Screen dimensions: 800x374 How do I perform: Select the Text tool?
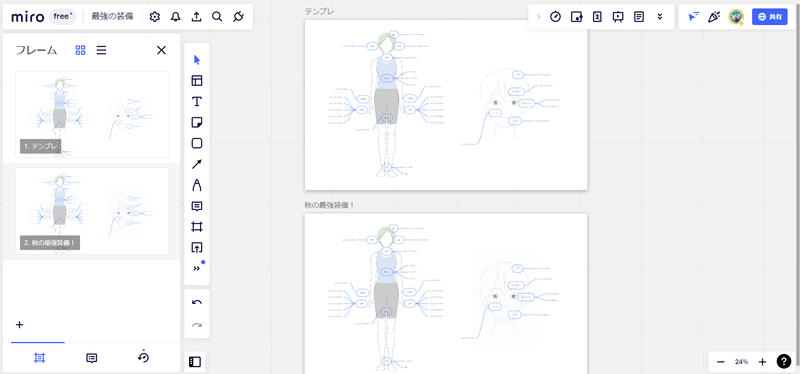[x=197, y=102]
